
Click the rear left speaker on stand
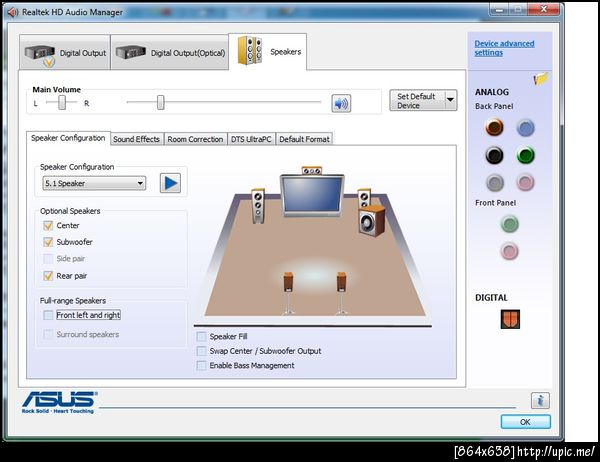pos(289,293)
